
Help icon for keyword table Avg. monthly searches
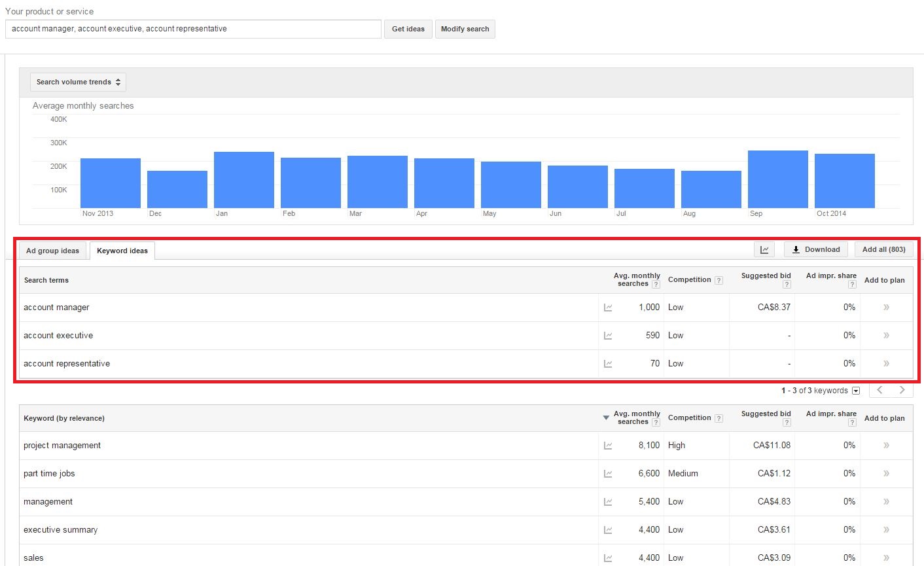[656, 422]
